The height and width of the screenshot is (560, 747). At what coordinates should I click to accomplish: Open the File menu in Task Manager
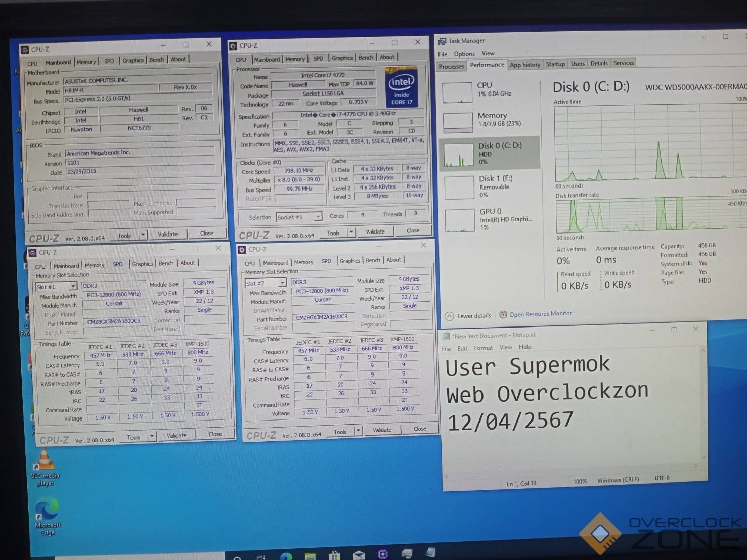tap(443, 54)
